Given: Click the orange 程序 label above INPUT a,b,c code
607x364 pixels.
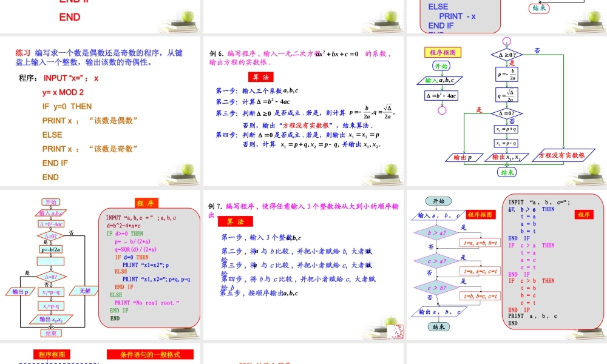Looking at the screenshot, I should tap(146, 203).
